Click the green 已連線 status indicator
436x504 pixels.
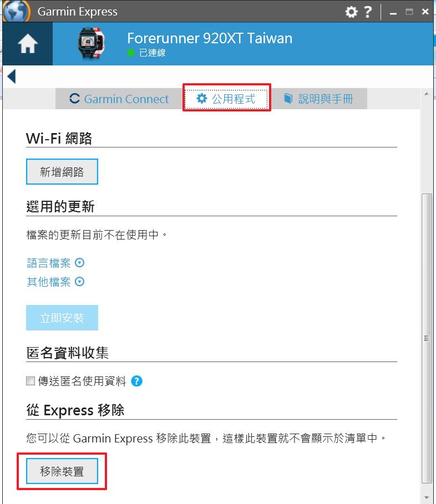pos(131,53)
